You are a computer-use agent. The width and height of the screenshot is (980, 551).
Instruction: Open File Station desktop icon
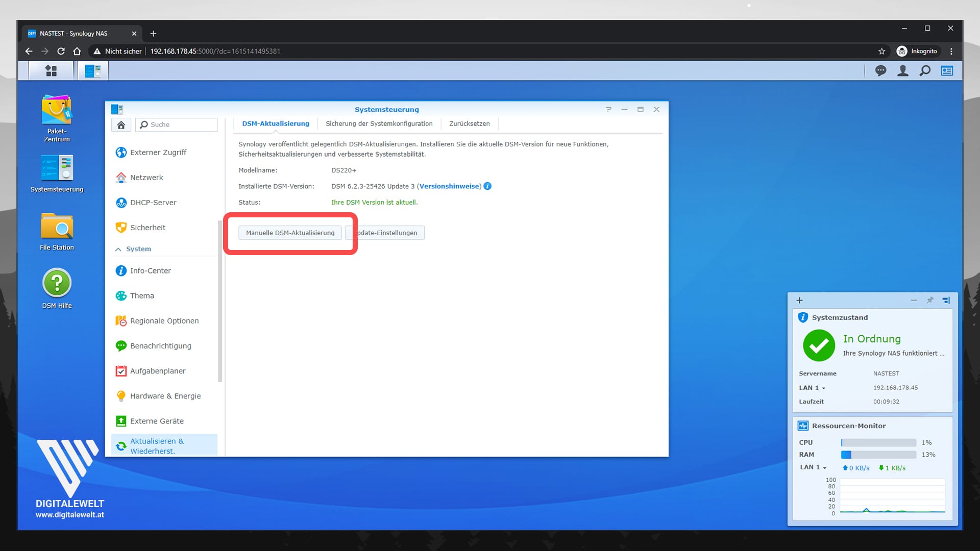click(x=57, y=232)
